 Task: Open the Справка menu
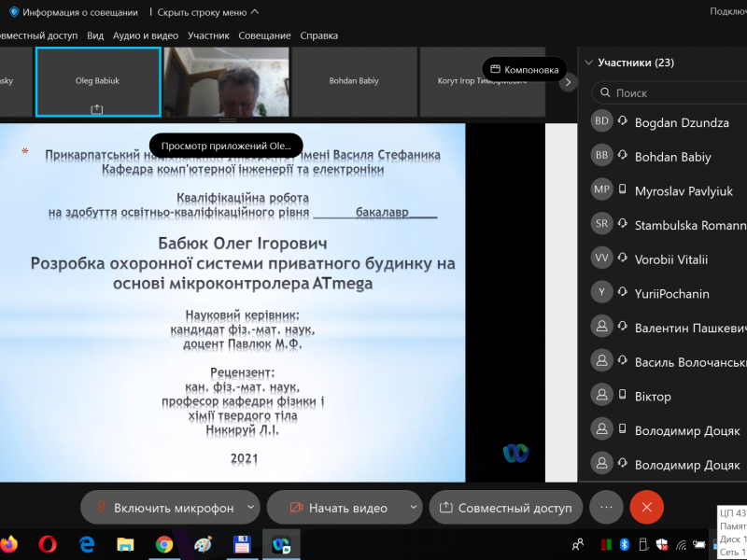(318, 35)
